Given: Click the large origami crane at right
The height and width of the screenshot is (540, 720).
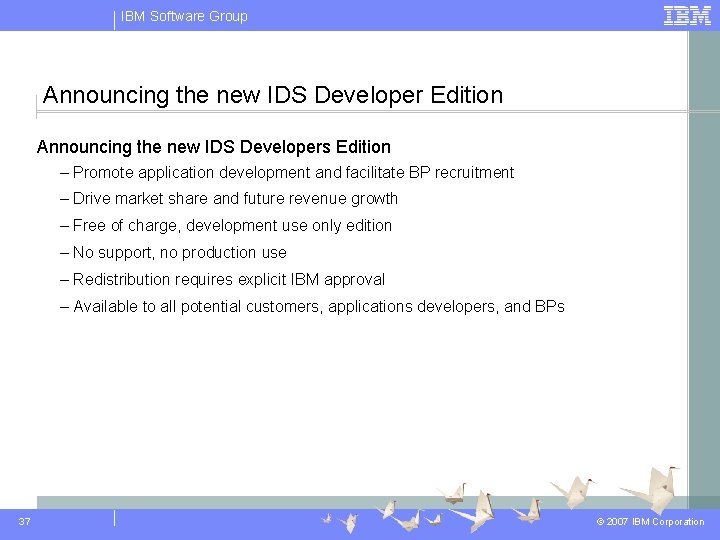Looking at the screenshot, I should click(x=652, y=490).
